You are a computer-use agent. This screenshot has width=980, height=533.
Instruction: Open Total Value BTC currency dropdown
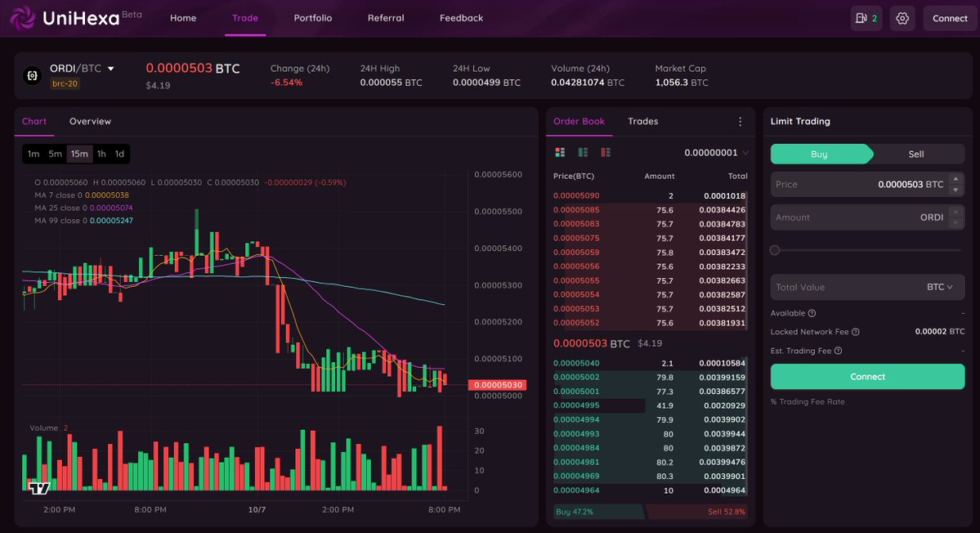[939, 288]
